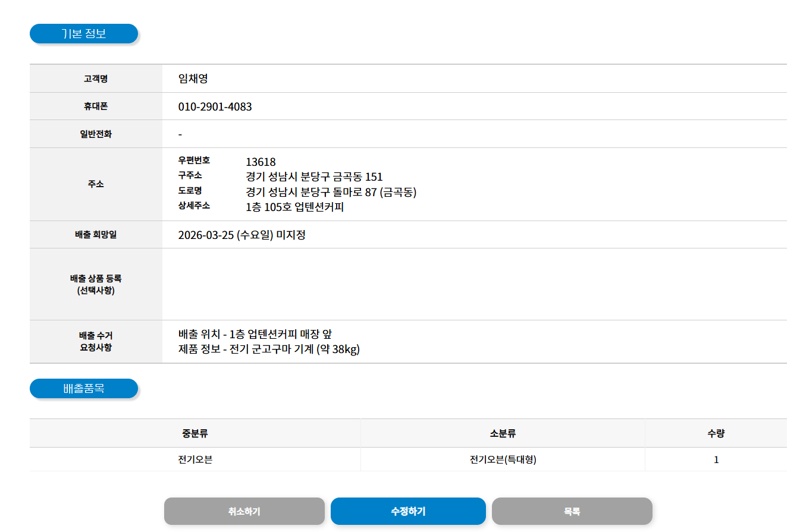The image size is (803, 532).
Task: Select the 제품 정보 군고구마 기계 line
Action: coord(269,349)
